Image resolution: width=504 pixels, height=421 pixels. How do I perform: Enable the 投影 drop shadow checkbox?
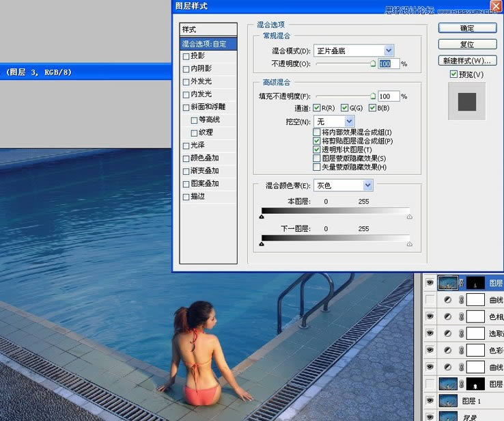[186, 56]
